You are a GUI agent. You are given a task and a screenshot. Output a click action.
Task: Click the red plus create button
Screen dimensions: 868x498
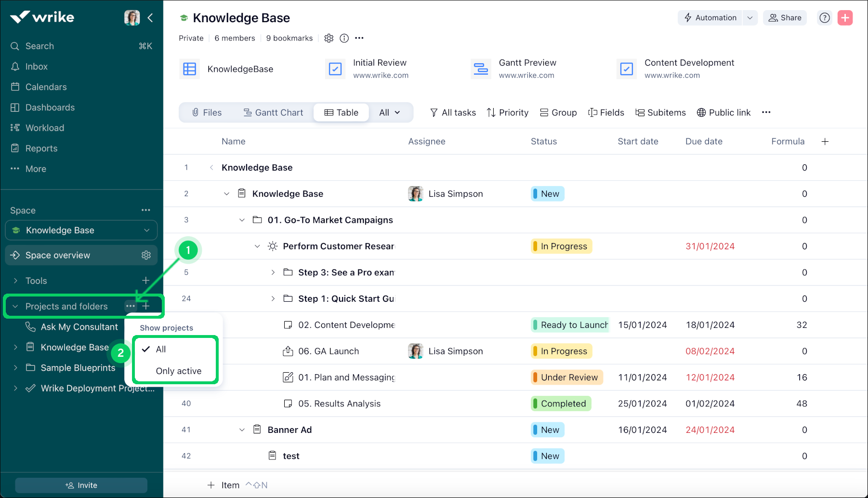point(845,18)
